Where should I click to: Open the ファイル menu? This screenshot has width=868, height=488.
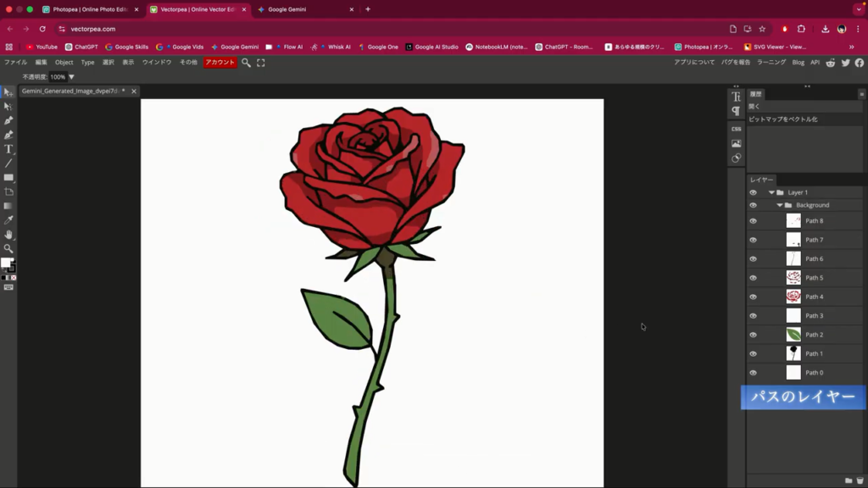pyautogui.click(x=15, y=63)
